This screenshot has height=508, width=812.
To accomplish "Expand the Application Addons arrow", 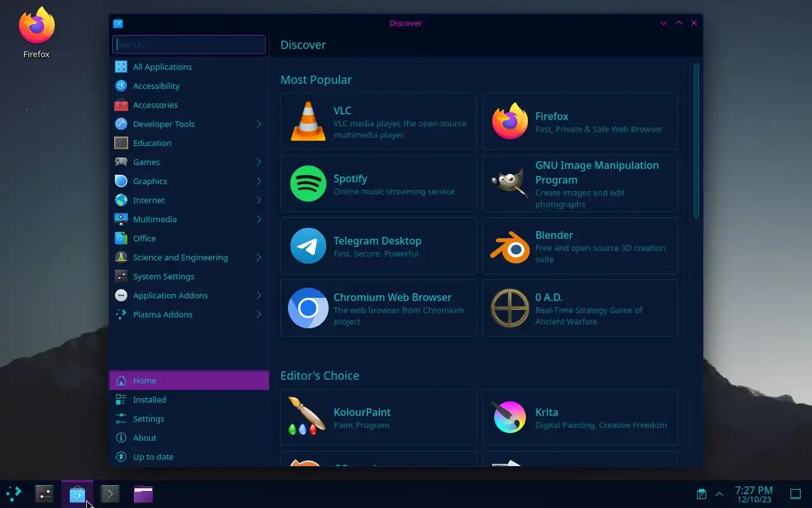I will [259, 295].
